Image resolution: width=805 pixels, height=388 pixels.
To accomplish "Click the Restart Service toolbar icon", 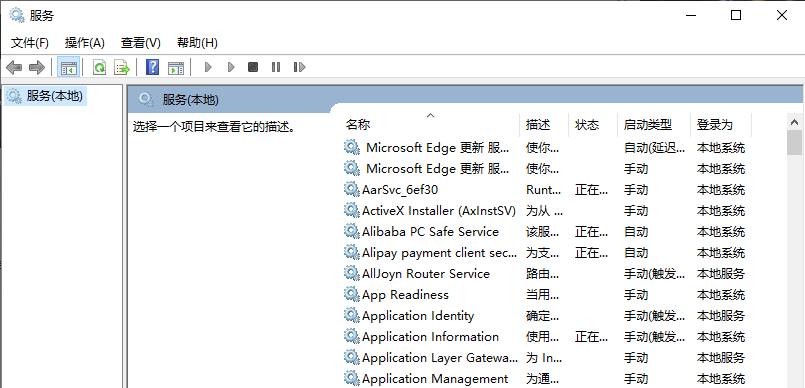I will 299,67.
